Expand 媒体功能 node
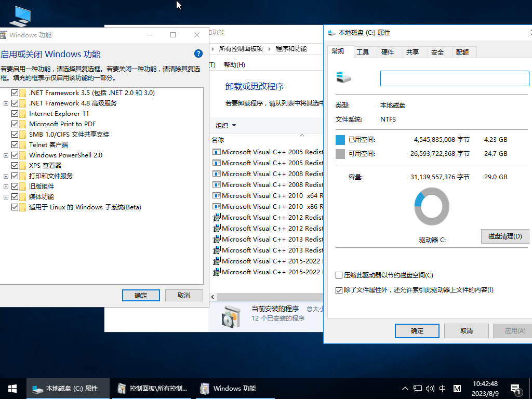 (x=6, y=197)
